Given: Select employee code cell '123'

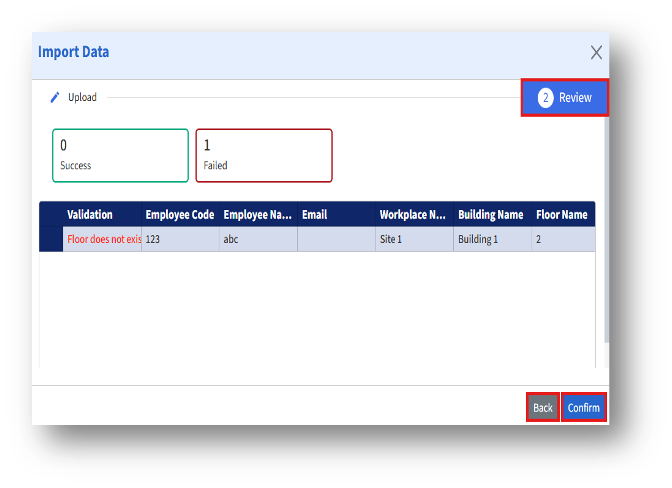Looking at the screenshot, I should point(180,239).
